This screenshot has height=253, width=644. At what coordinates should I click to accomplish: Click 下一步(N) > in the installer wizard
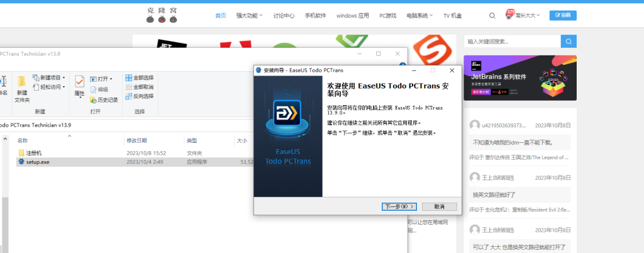399,206
